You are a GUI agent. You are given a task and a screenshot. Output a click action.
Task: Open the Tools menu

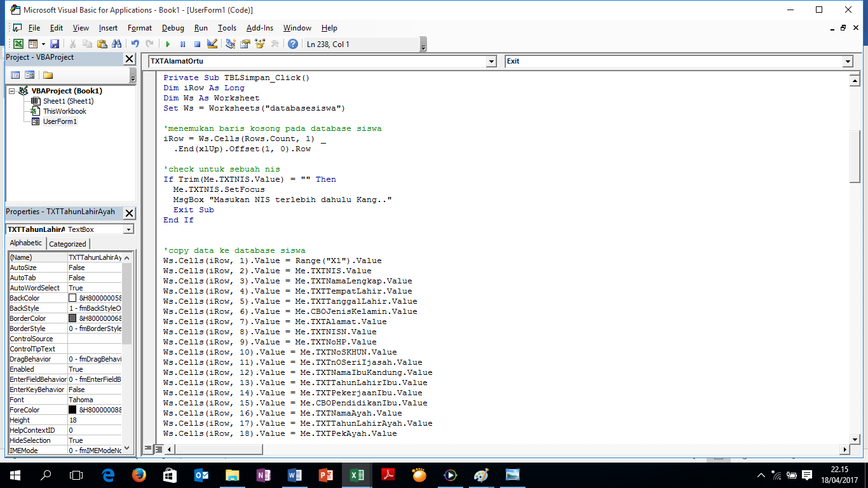227,28
